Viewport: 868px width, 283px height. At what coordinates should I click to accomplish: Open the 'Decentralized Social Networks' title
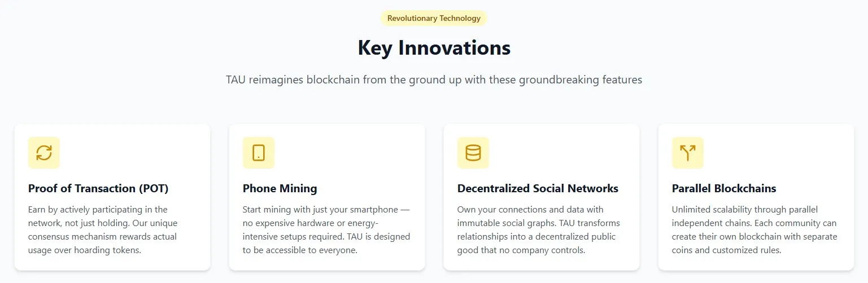click(538, 188)
